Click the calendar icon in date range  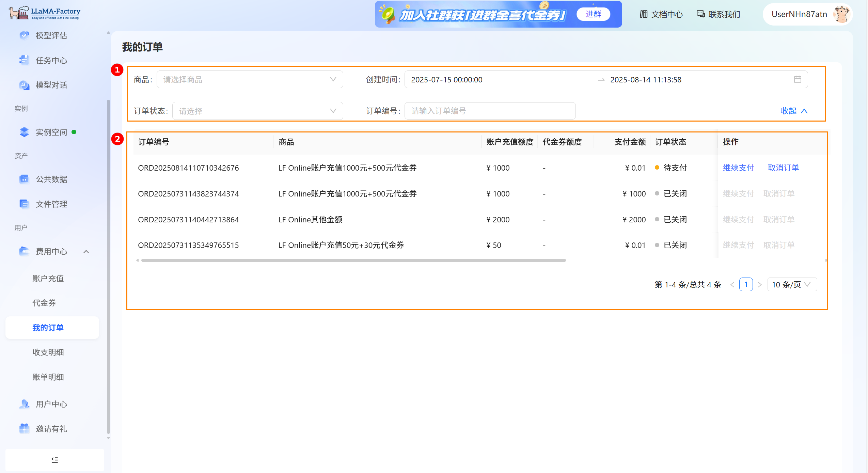pos(798,79)
